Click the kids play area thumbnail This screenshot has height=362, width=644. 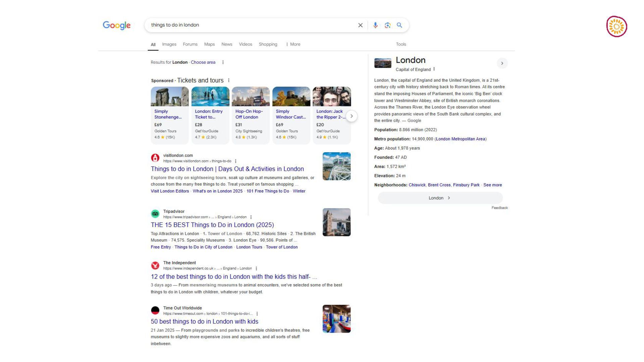(x=336, y=319)
